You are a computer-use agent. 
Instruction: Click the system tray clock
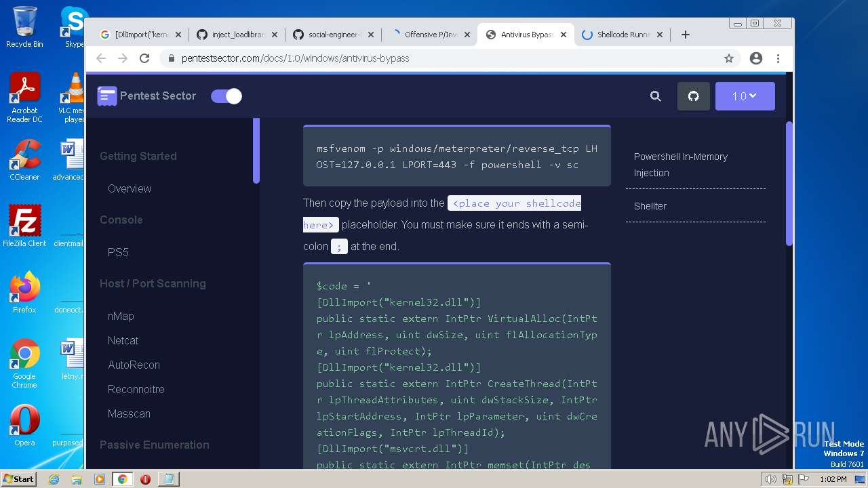[833, 479]
